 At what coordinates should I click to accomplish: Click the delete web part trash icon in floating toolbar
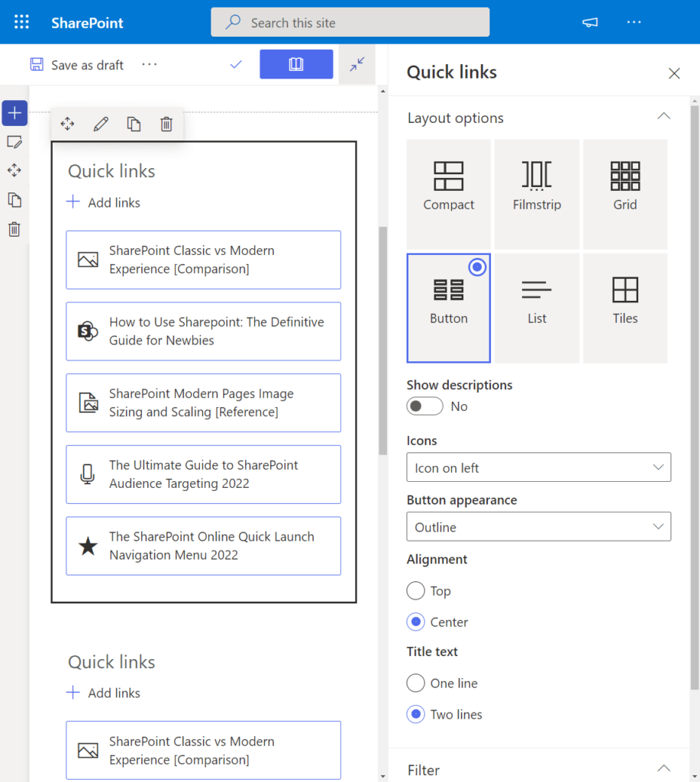pos(166,124)
